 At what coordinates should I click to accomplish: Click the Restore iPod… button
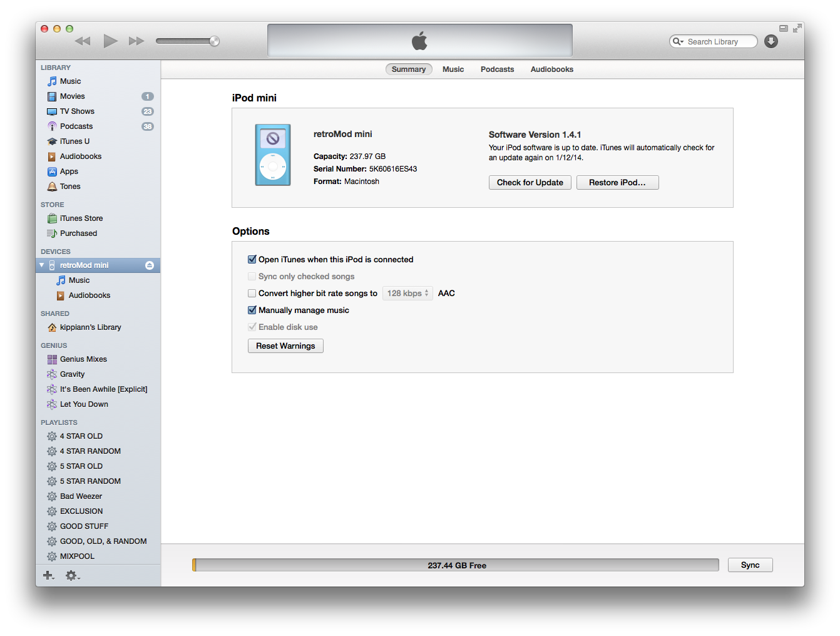coord(618,183)
